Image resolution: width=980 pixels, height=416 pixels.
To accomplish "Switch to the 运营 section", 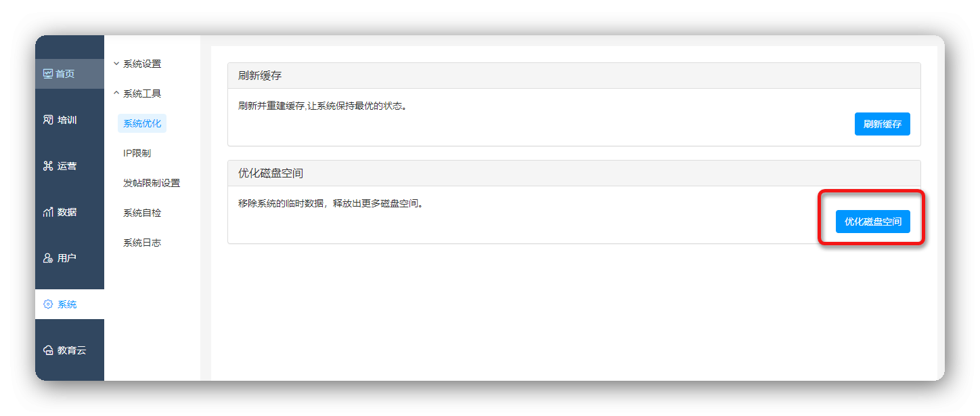I will tap(70, 166).
